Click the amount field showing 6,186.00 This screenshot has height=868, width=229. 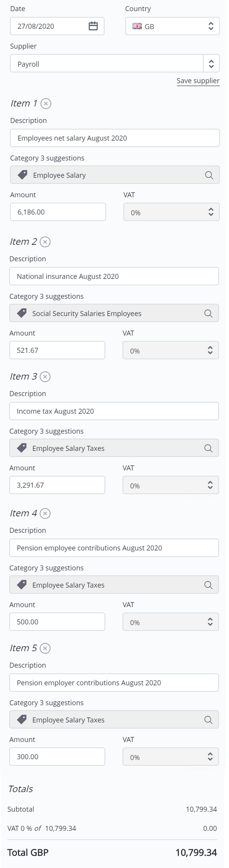pos(58,212)
